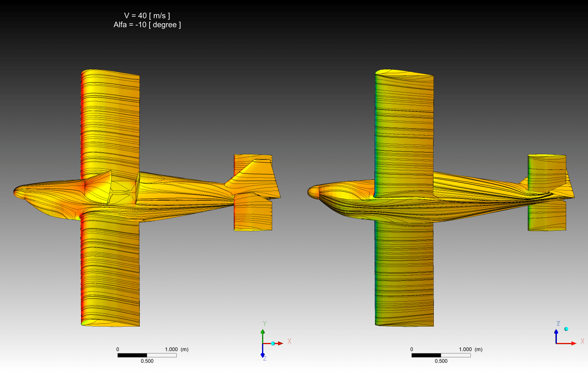Click the cyan isometric ball on right triad
Viewport: 588px width, 371px height.
coord(566,329)
